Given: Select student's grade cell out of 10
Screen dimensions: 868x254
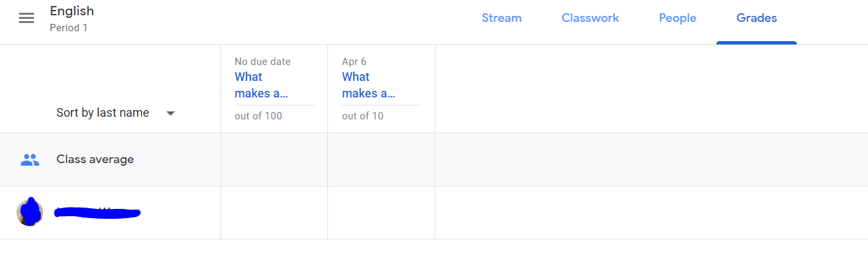Looking at the screenshot, I should click(x=382, y=213).
